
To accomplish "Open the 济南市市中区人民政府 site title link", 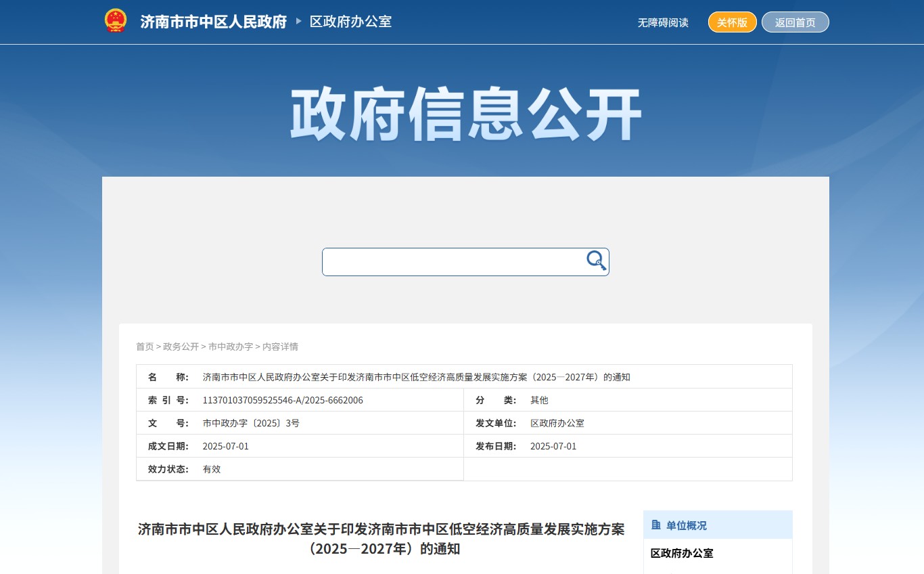I will pyautogui.click(x=214, y=22).
